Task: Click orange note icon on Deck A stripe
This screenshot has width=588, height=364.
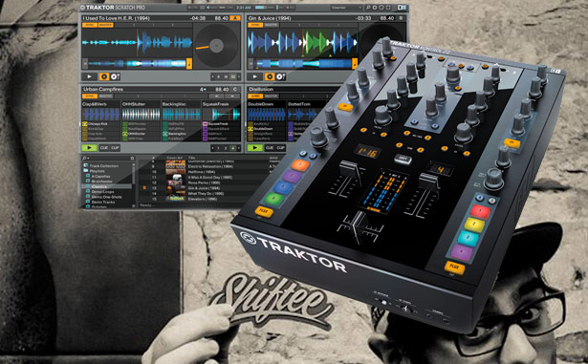Action: pos(189,64)
